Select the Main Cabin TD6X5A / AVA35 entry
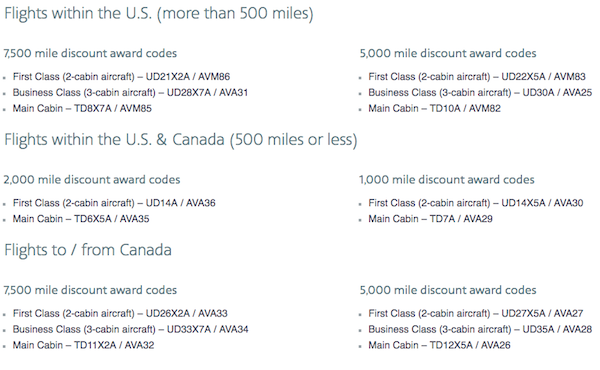The image size is (600, 370). pos(81,219)
